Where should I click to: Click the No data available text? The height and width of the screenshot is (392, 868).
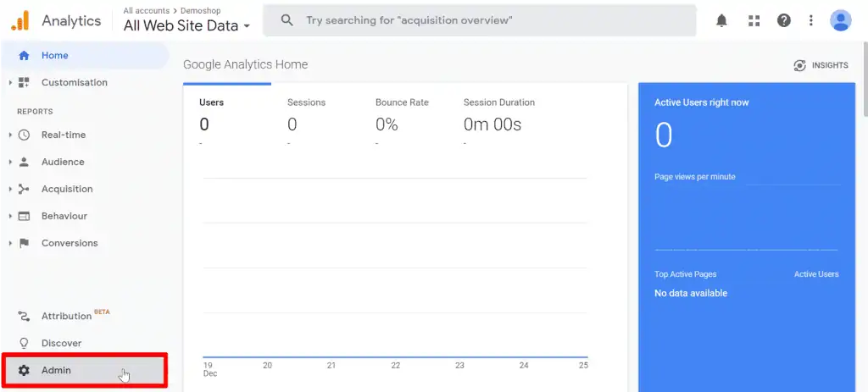pyautogui.click(x=691, y=293)
